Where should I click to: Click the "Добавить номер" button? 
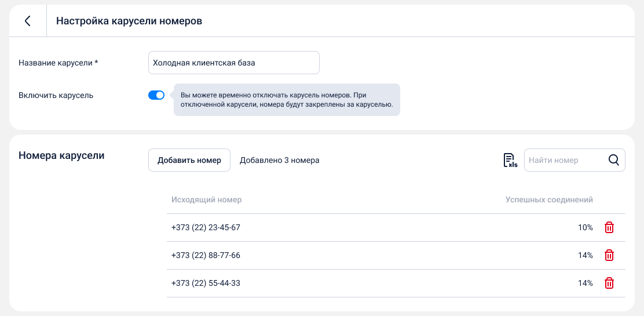[189, 161]
